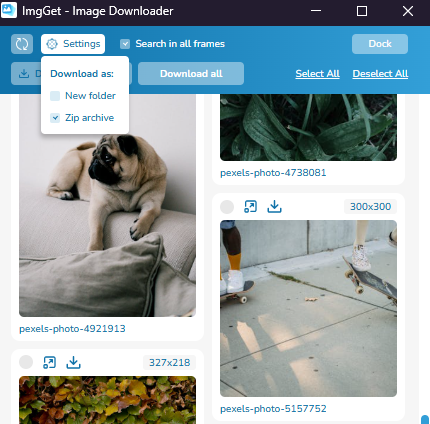
Task: Click the Dock button
Action: [x=380, y=44]
